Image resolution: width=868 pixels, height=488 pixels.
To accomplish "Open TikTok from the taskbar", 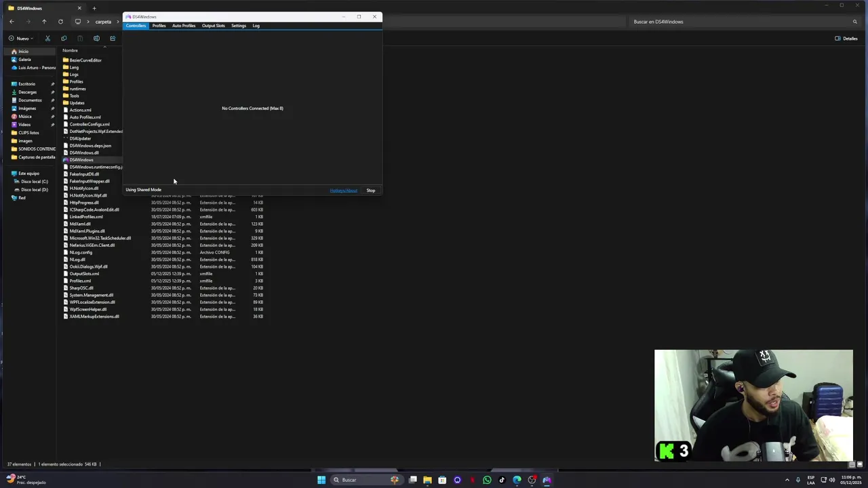I will pyautogui.click(x=502, y=480).
